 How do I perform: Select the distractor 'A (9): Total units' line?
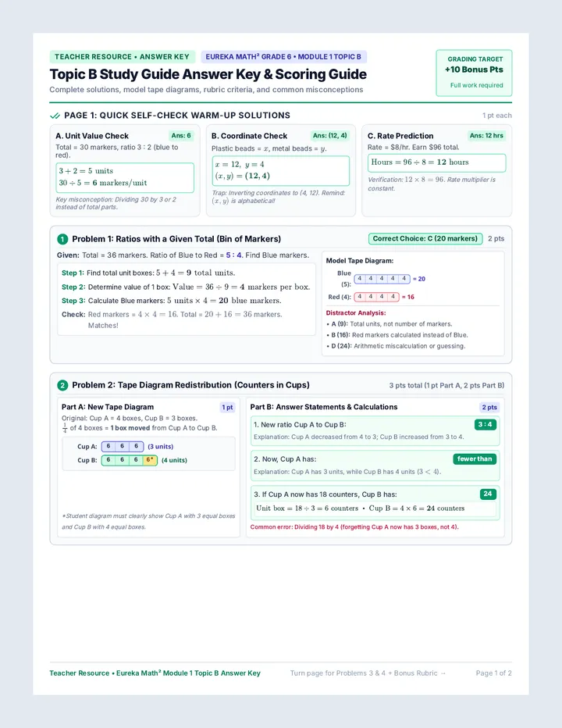pyautogui.click(x=389, y=324)
